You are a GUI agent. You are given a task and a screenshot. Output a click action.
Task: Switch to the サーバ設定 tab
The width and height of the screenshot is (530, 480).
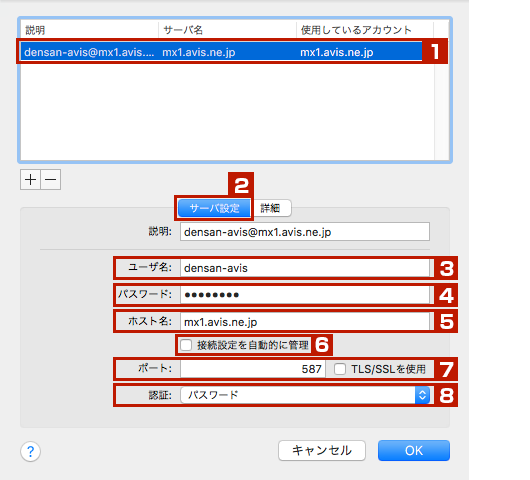tap(214, 208)
